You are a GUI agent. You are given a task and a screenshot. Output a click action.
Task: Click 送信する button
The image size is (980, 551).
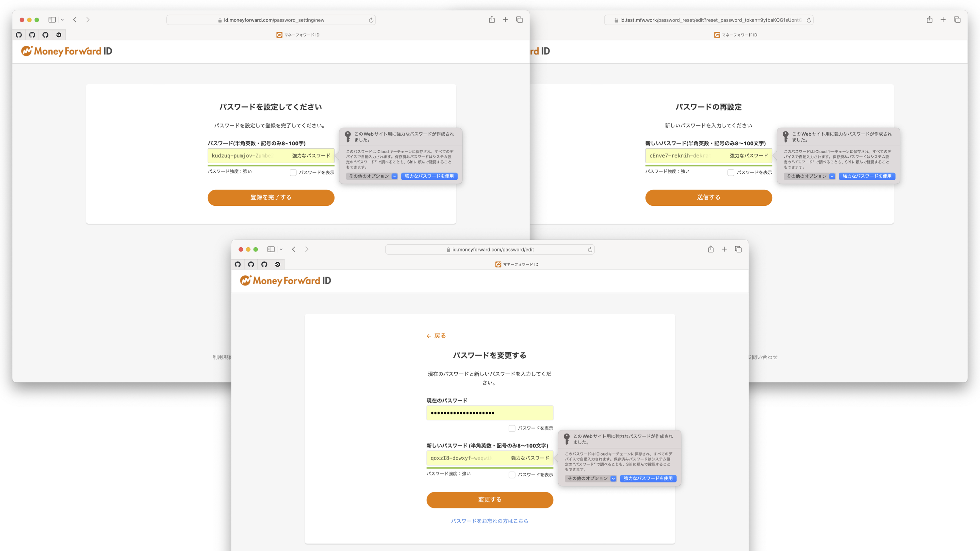tap(708, 198)
